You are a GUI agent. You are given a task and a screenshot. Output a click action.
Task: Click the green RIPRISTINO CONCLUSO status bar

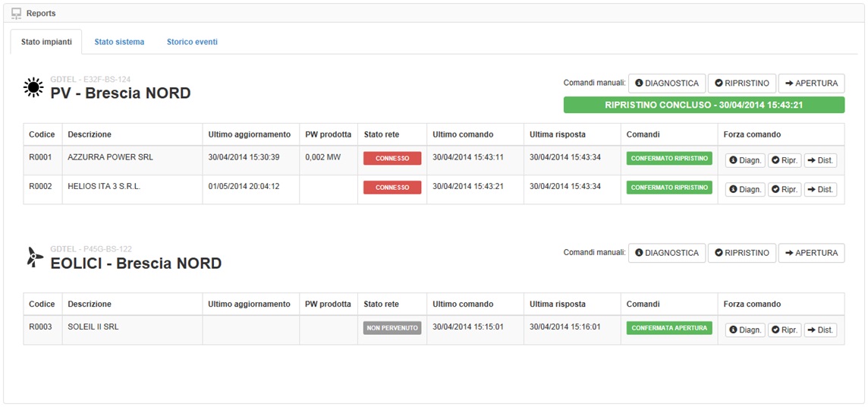click(x=703, y=106)
